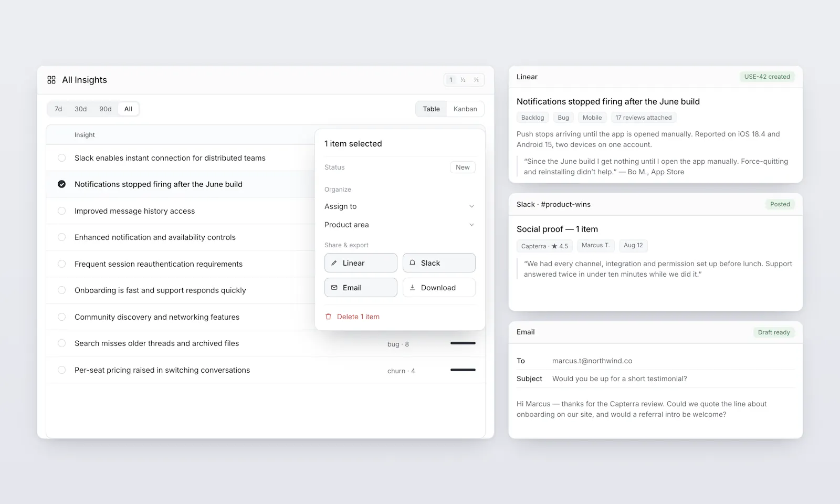Image resolution: width=840 pixels, height=504 pixels.
Task: Select Community discovery and networking features checkbox
Action: (x=61, y=317)
